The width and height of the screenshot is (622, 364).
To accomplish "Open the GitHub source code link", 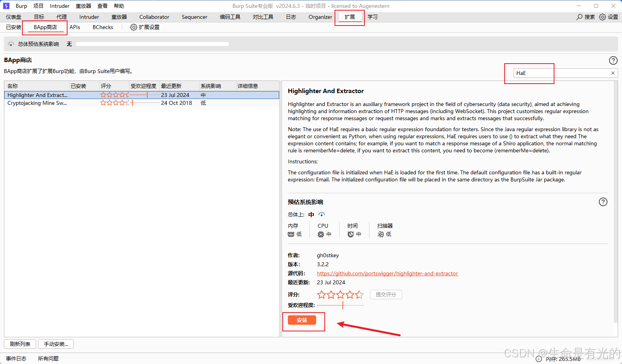I will tap(387, 273).
